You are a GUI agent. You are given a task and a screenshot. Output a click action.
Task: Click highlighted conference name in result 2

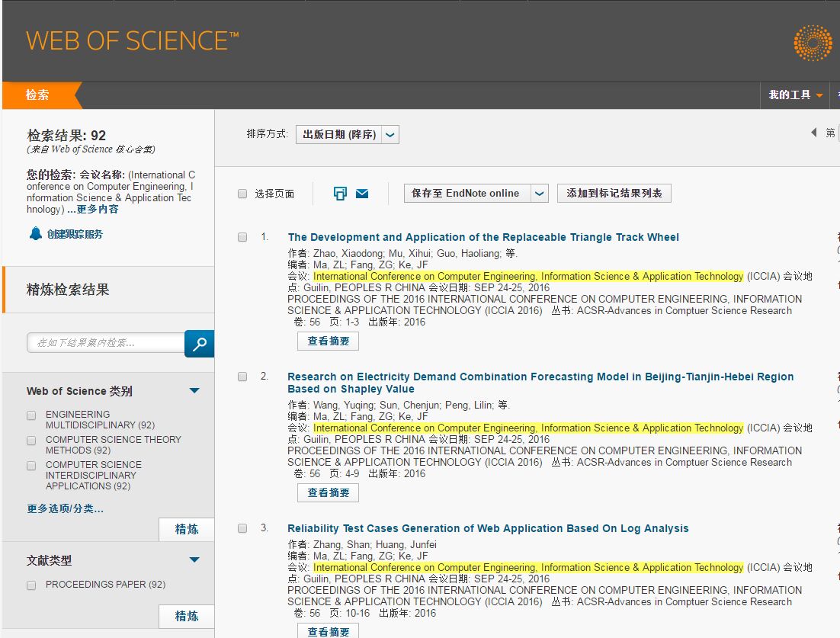(x=528, y=428)
